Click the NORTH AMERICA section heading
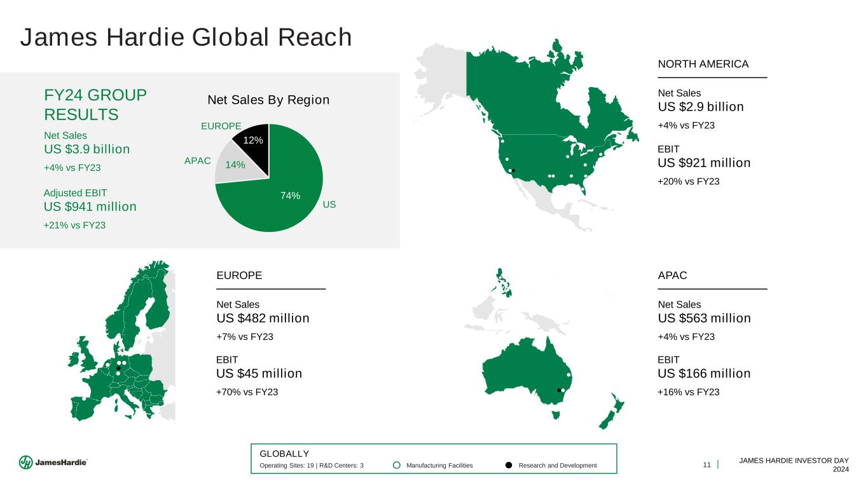 tap(703, 64)
